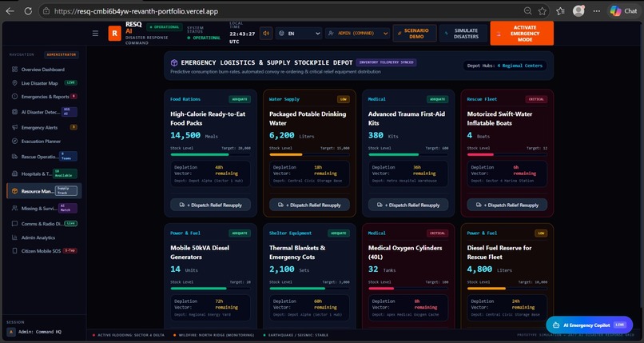Open Emergencies & Reports
This screenshot has width=644, height=343.
coord(45,97)
